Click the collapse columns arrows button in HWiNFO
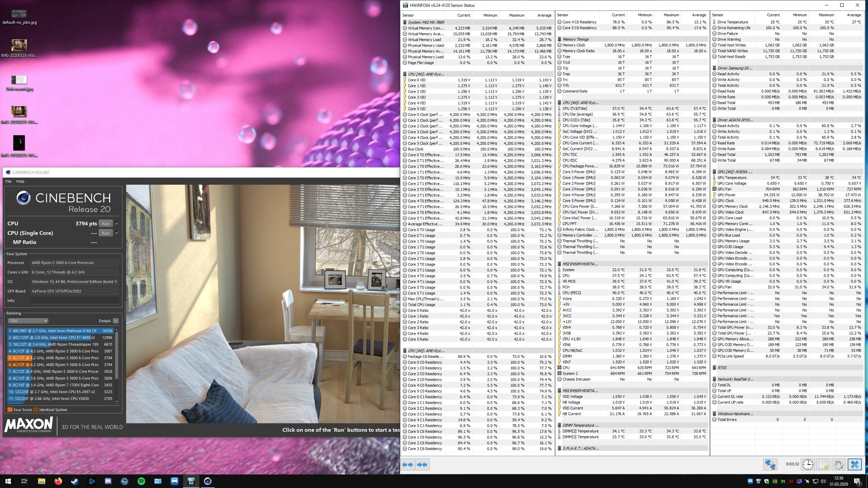 pyautogui.click(x=422, y=465)
